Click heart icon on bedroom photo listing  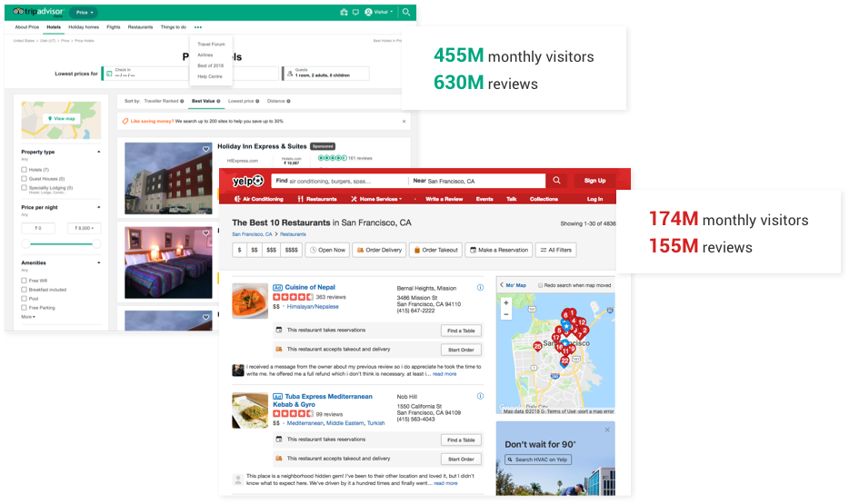point(205,233)
